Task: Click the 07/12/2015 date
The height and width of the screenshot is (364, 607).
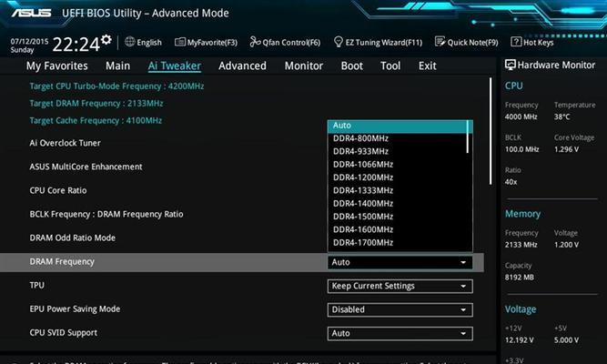Action: [x=29, y=41]
